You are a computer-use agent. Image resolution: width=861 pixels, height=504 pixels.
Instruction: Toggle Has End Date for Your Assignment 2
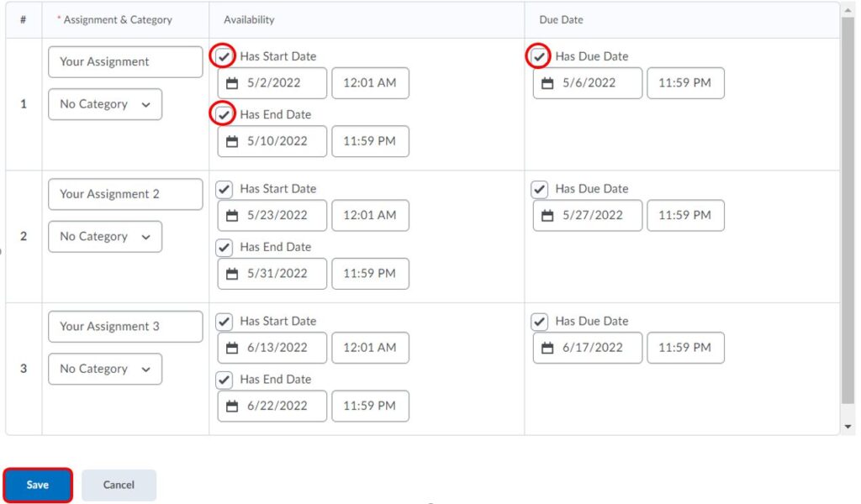click(224, 247)
